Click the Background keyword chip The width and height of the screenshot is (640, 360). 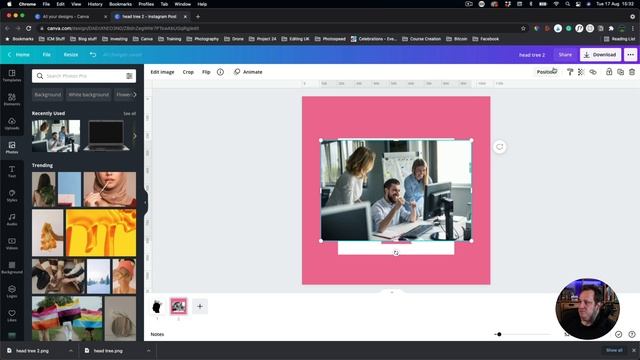(x=47, y=95)
